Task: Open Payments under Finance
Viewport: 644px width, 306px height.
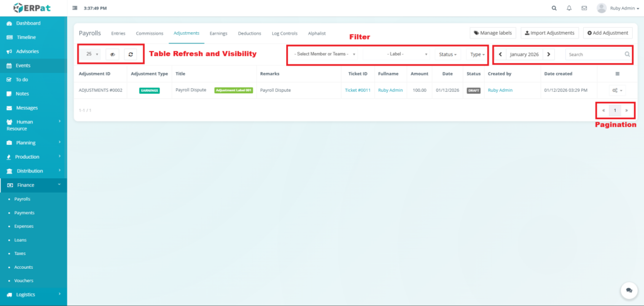Action: (x=25, y=213)
